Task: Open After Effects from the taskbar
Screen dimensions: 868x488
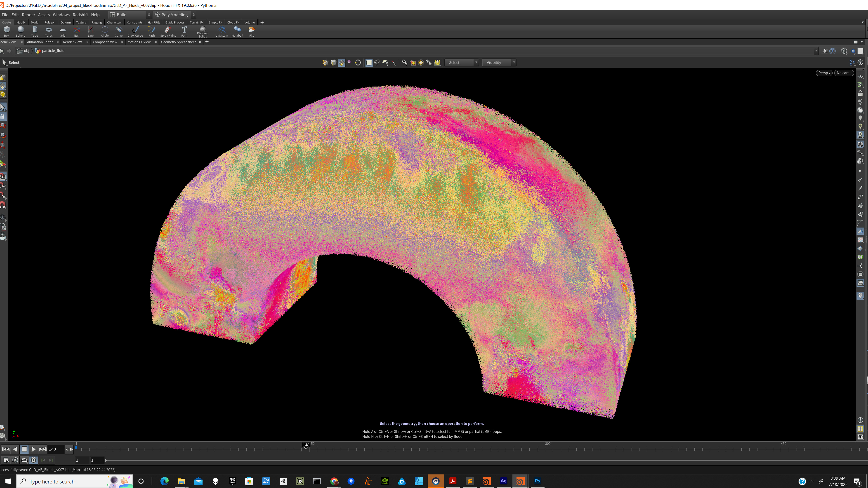Action: (503, 481)
